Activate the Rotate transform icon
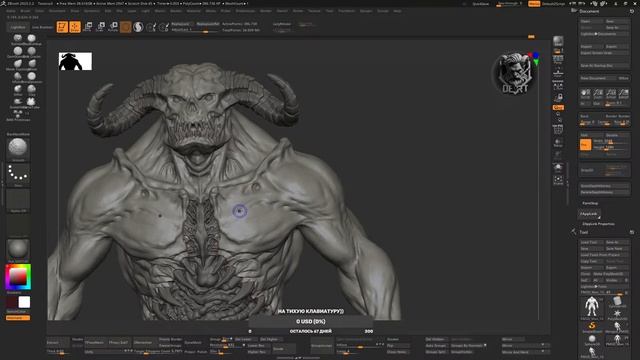 (113, 27)
